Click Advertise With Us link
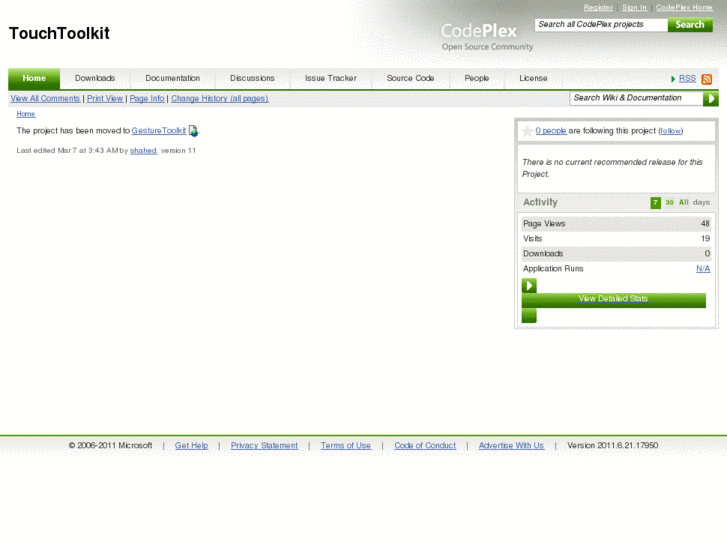 (511, 446)
